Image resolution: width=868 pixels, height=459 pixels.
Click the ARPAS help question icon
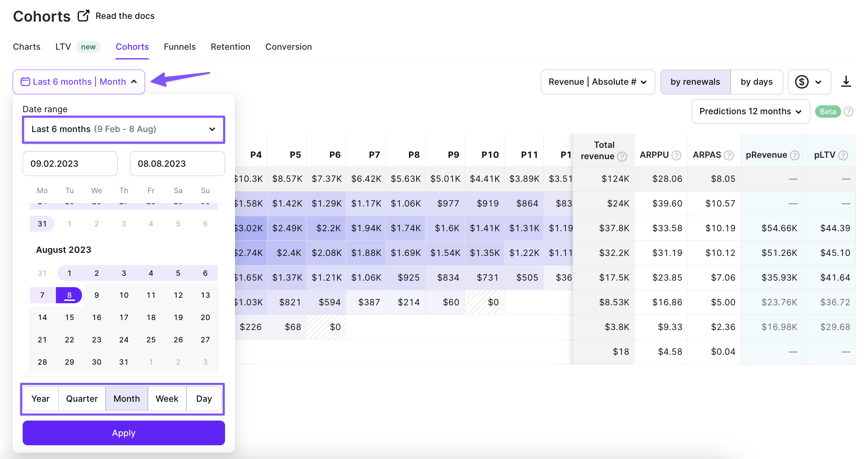(729, 155)
